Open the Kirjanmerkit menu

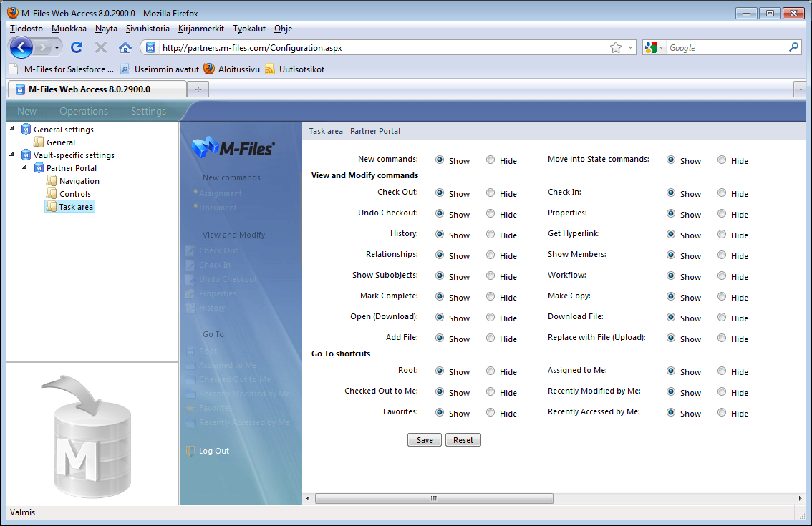coord(201,29)
